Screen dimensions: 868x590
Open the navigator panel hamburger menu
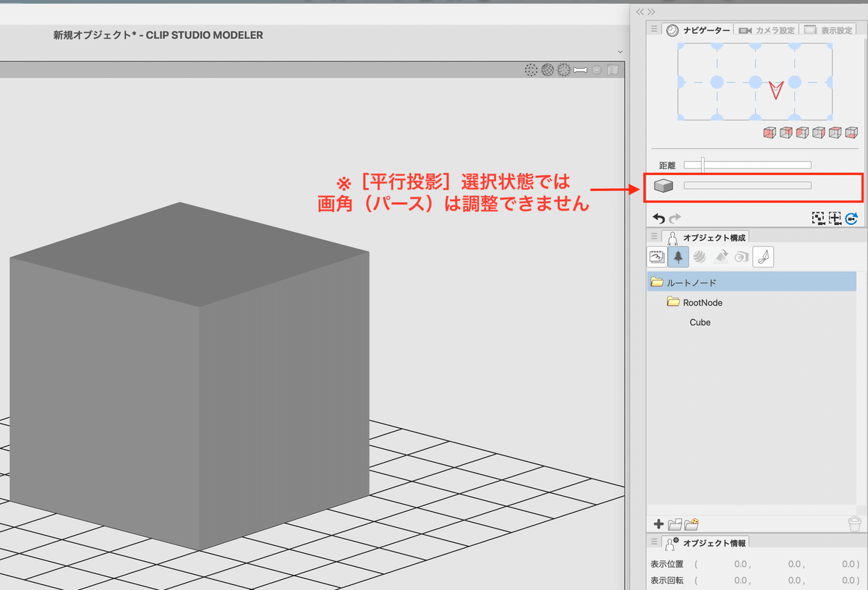pyautogui.click(x=654, y=30)
